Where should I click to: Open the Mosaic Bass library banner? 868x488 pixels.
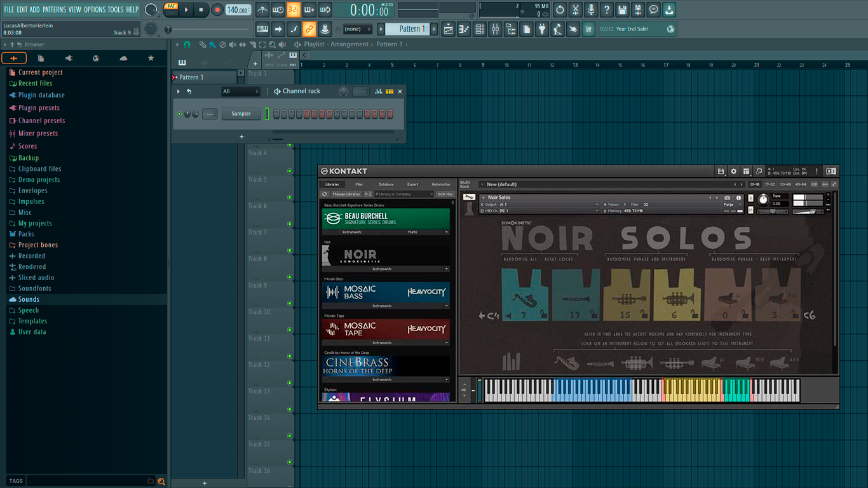tap(386, 292)
